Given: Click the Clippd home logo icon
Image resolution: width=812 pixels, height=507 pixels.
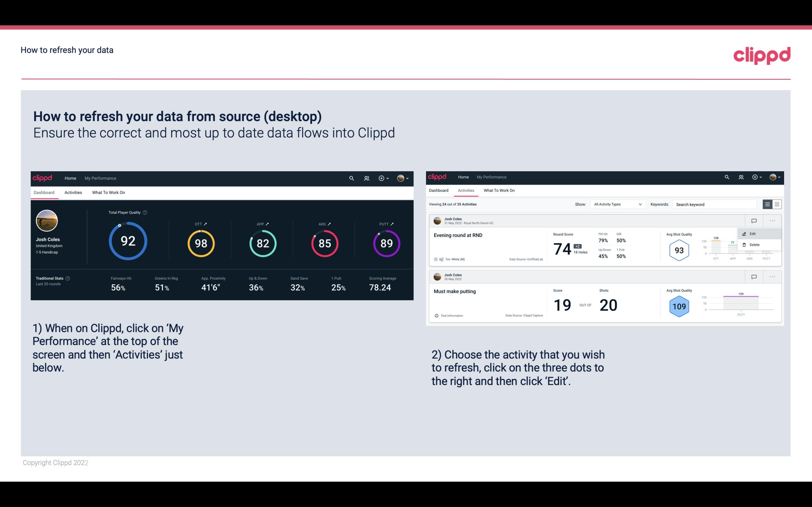Looking at the screenshot, I should (42, 177).
